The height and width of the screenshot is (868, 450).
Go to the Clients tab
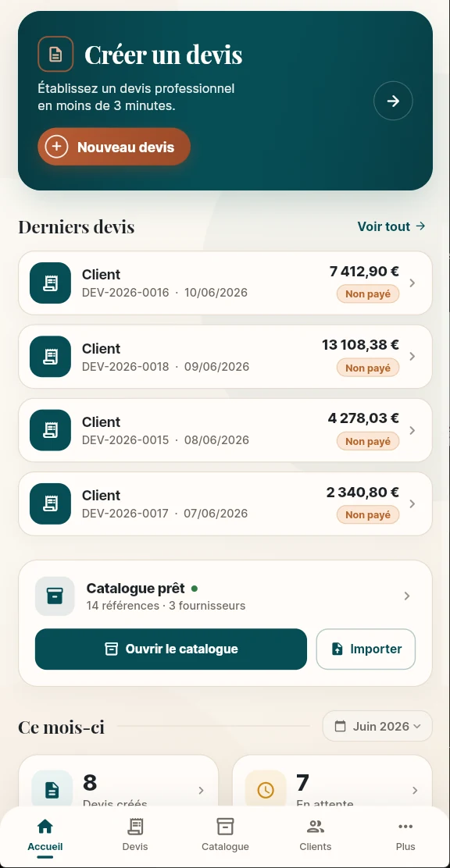pos(316,834)
